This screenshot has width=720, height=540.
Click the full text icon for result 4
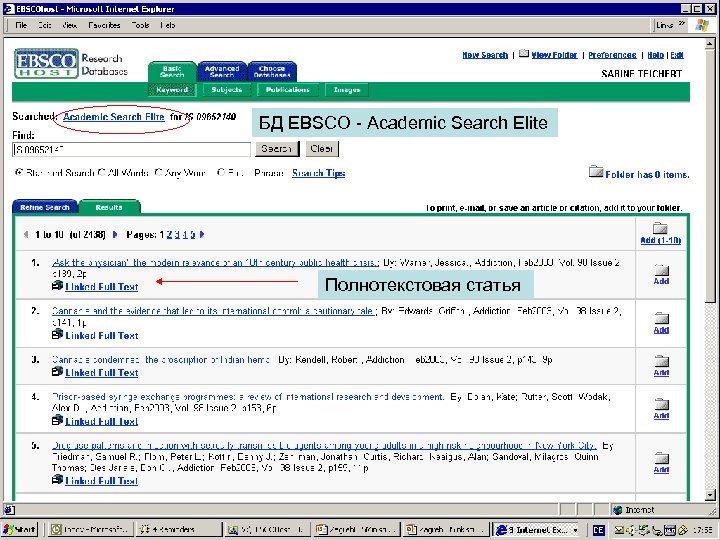pos(57,421)
